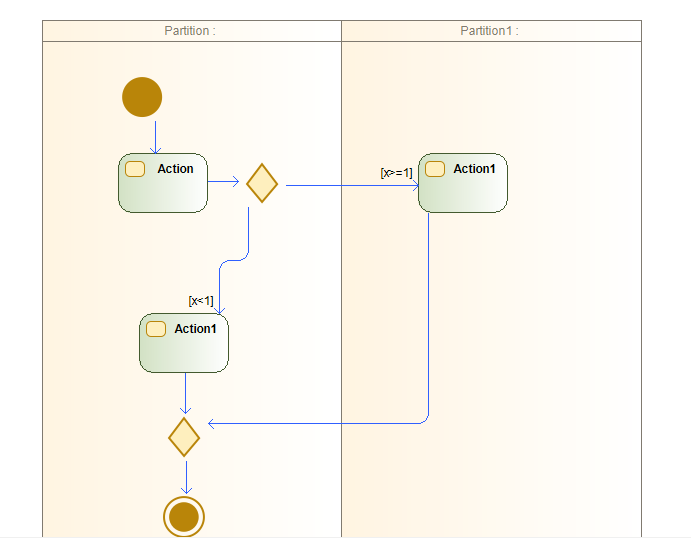Select the Action1 node in the Partition1 swimlane
The width and height of the screenshot is (691, 538).
click(x=463, y=190)
